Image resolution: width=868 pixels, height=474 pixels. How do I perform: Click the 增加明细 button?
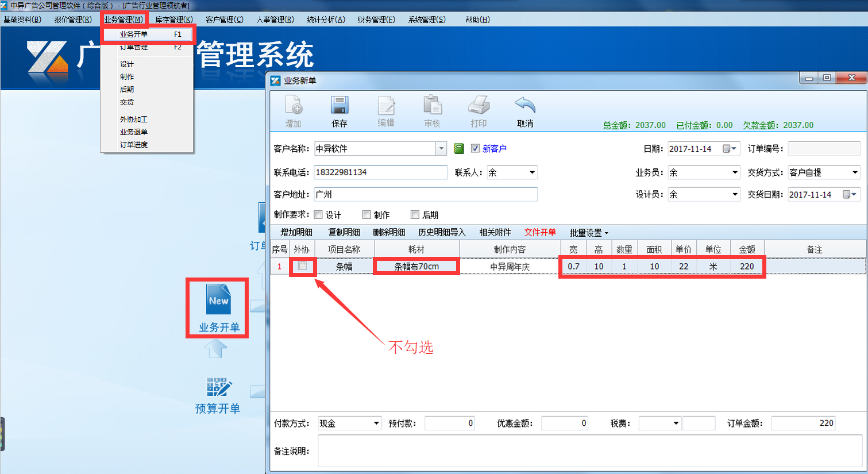point(296,232)
